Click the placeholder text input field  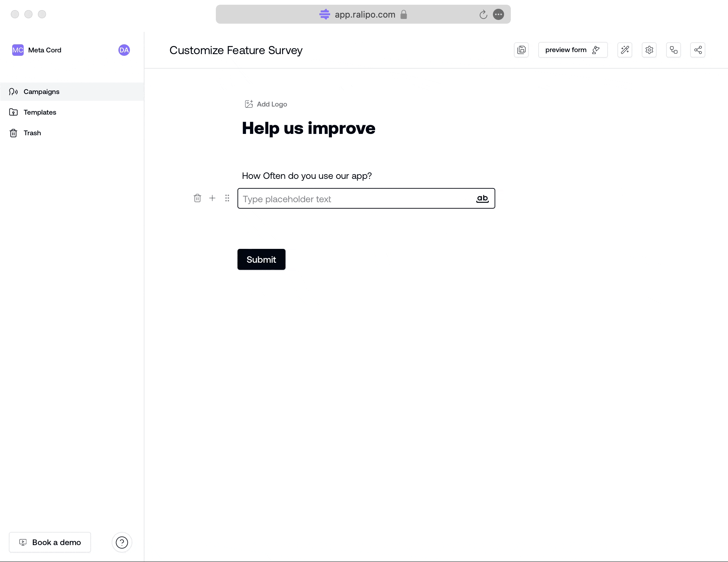point(355,199)
